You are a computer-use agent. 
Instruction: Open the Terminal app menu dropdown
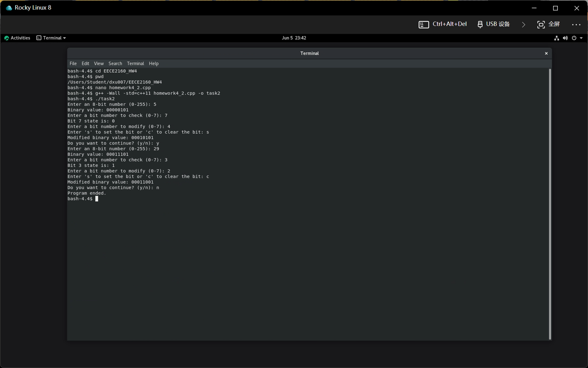tap(51, 38)
